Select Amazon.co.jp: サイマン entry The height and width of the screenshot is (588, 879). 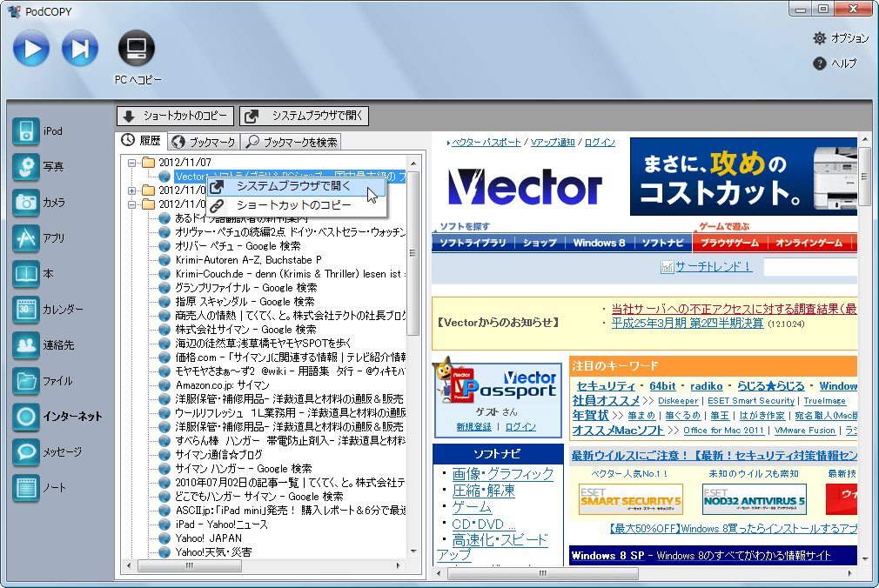[223, 385]
